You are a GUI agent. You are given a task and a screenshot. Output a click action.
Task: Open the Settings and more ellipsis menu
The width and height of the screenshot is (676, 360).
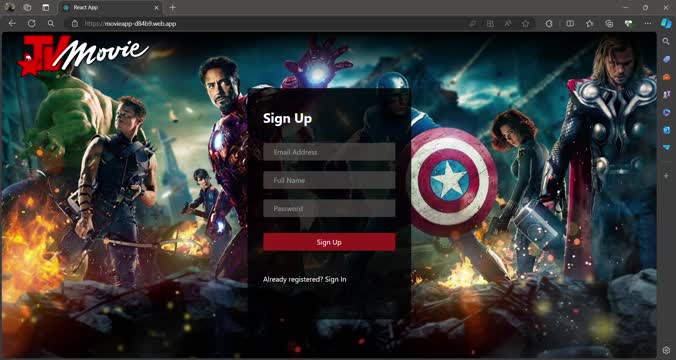[x=648, y=24]
